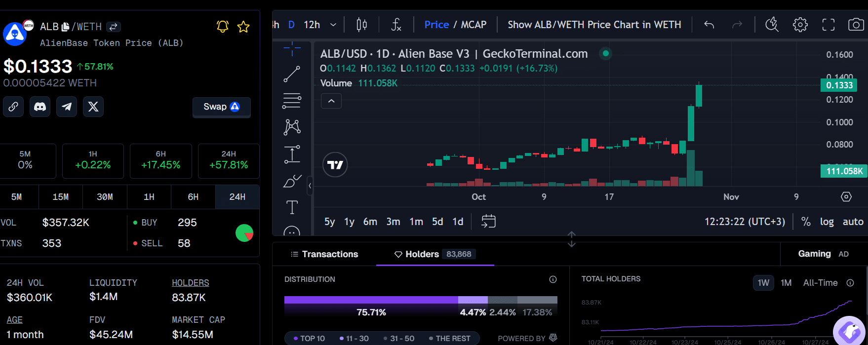Add ALB to favorites with star icon
This screenshot has width=868, height=345.
[x=243, y=27]
